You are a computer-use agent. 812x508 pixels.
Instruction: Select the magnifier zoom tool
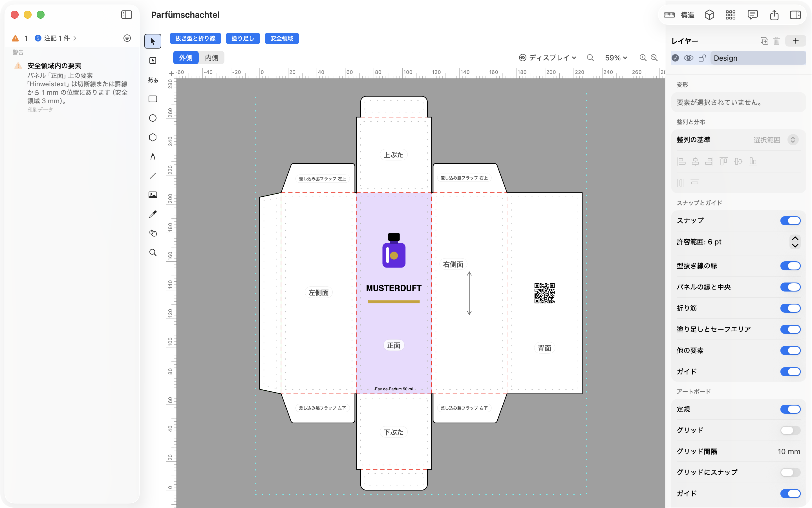pos(153,252)
